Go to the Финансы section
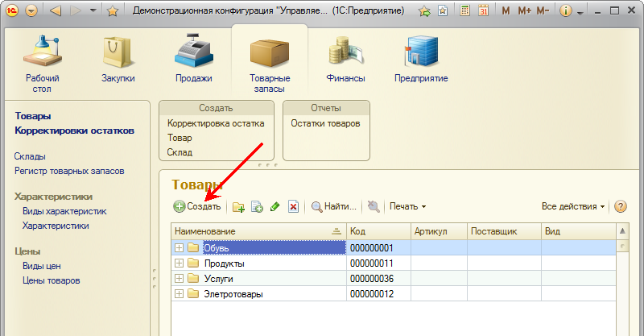 click(x=345, y=59)
